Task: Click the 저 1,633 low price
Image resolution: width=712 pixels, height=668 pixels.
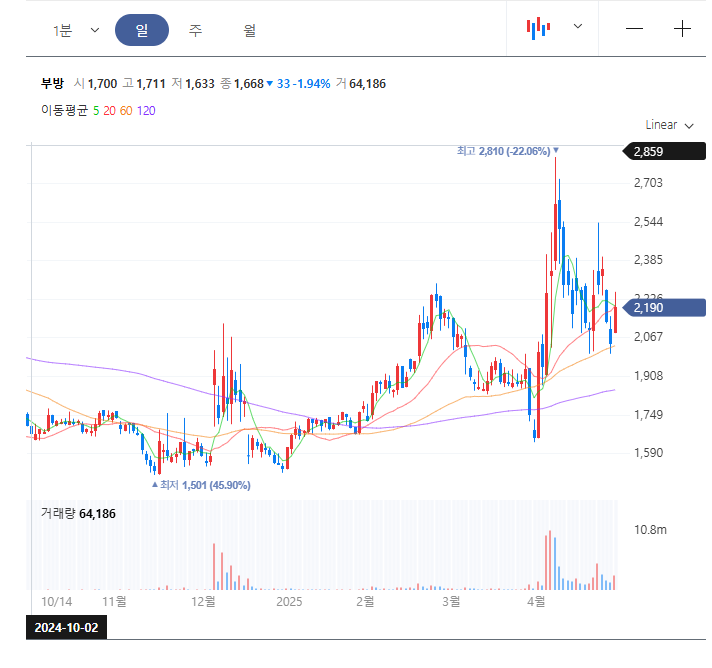Action: (193, 84)
